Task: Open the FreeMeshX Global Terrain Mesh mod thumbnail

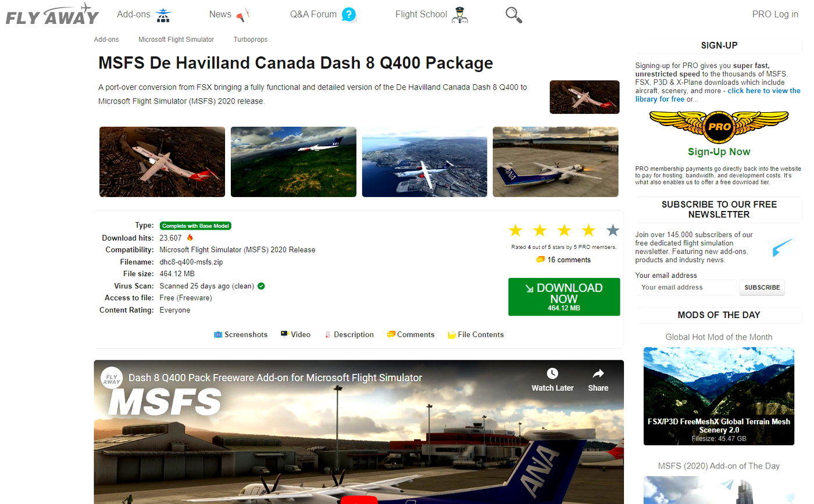Action: pyautogui.click(x=719, y=396)
